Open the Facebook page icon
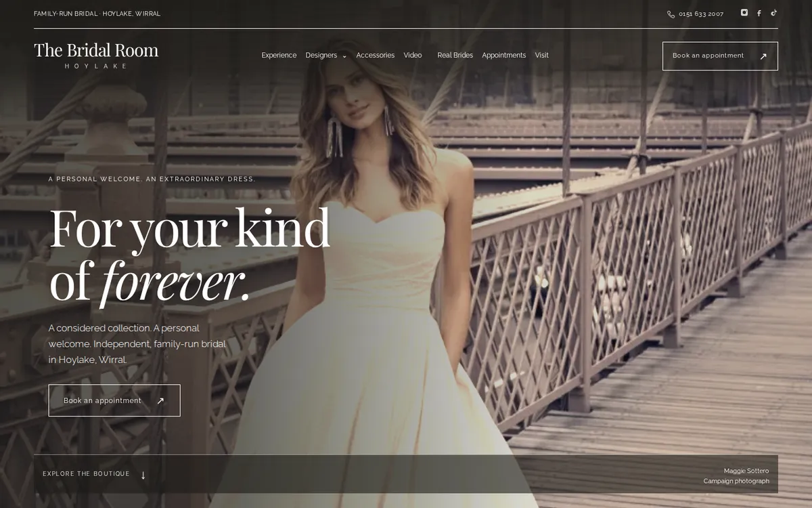Image resolution: width=812 pixels, height=508 pixels. click(x=759, y=13)
